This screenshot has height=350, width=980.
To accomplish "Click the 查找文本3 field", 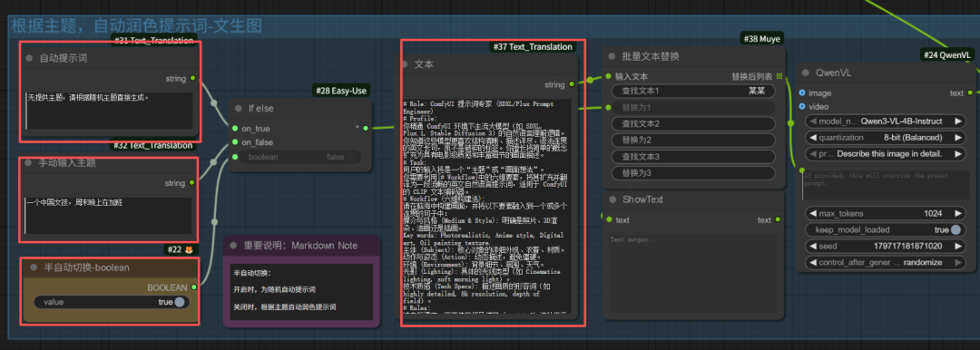I will [x=692, y=156].
